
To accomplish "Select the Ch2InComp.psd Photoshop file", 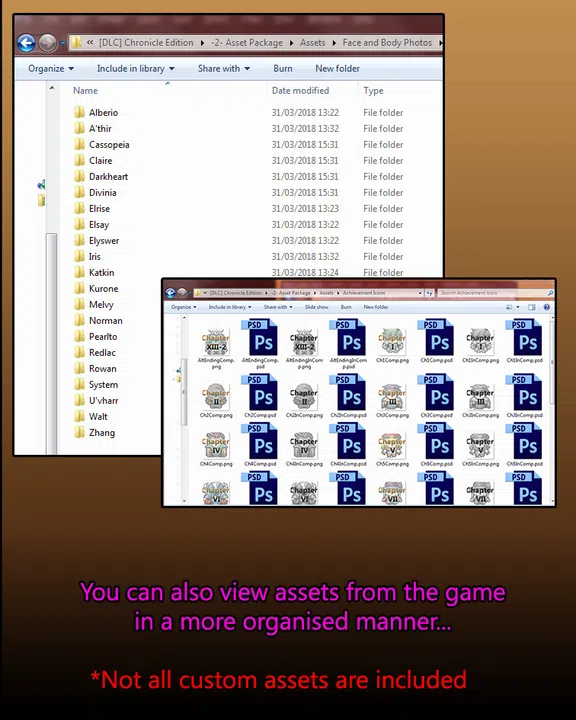I will [x=348, y=393].
